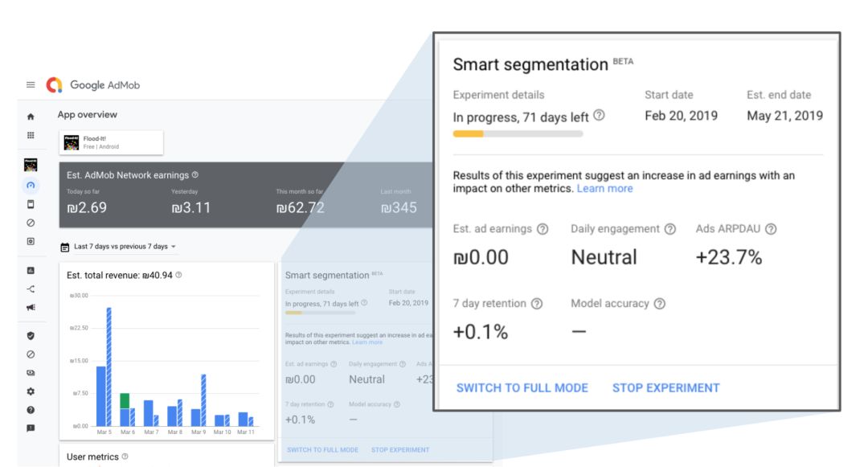Click help icon next to small 7 day retention
Viewport: 868px width, 467px height.
click(x=330, y=404)
